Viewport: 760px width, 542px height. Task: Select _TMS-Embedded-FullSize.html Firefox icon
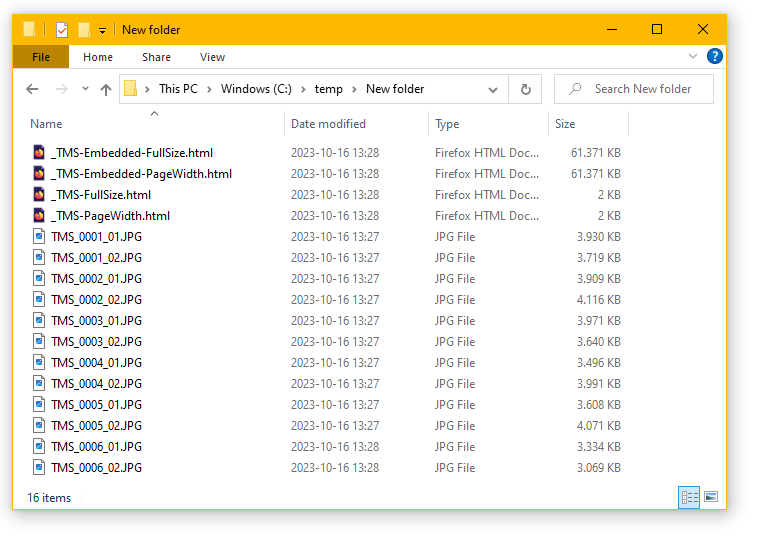point(39,153)
